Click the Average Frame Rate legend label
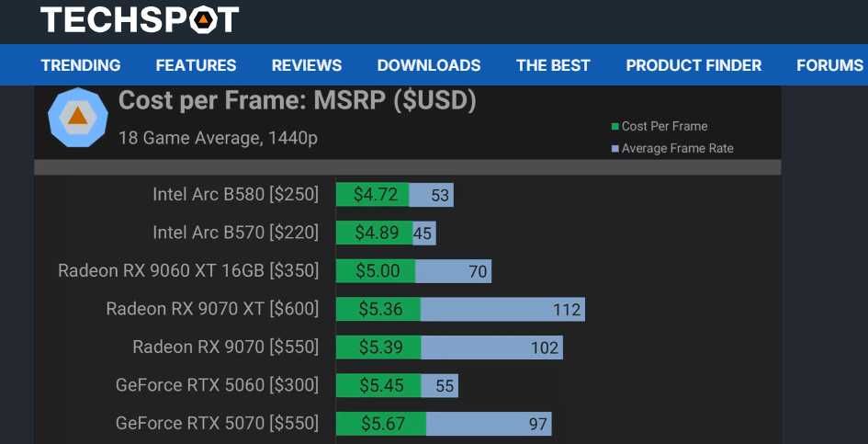This screenshot has width=868, height=444. pos(678,149)
